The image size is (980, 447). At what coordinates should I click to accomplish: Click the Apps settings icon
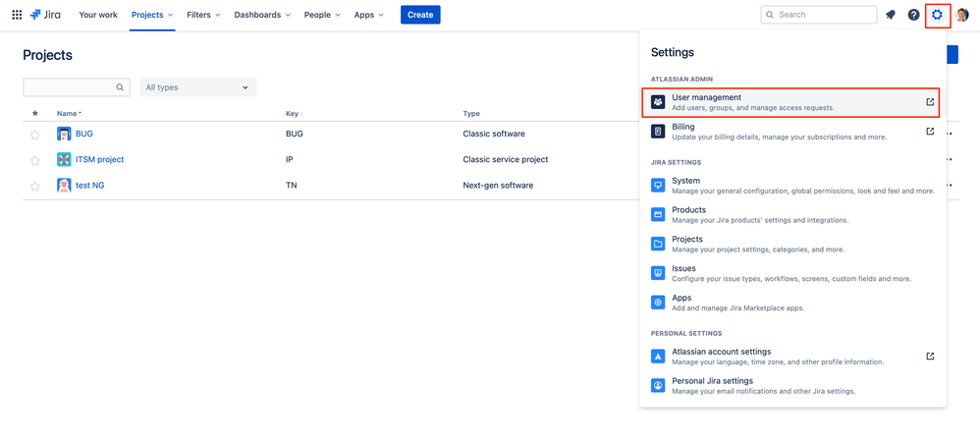point(658,303)
